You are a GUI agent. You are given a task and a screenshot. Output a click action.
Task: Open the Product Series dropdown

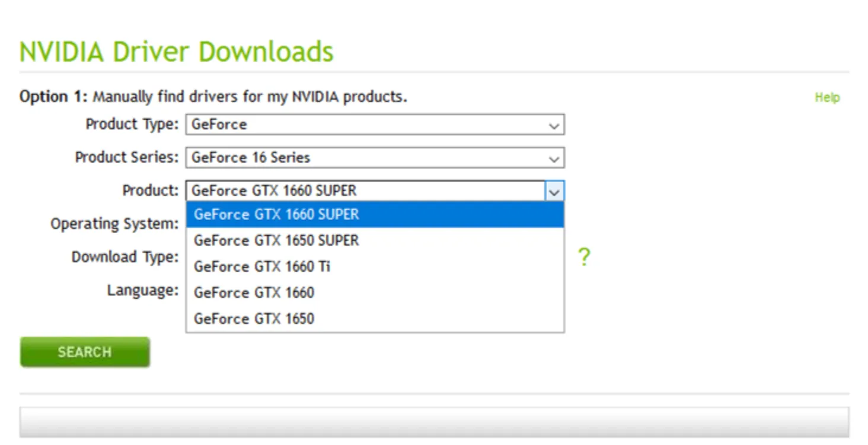point(375,158)
